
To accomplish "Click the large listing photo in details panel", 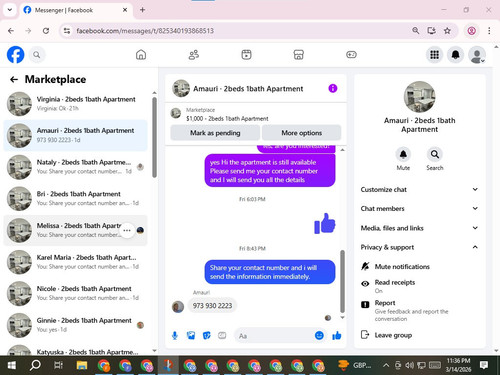I will click(419, 97).
